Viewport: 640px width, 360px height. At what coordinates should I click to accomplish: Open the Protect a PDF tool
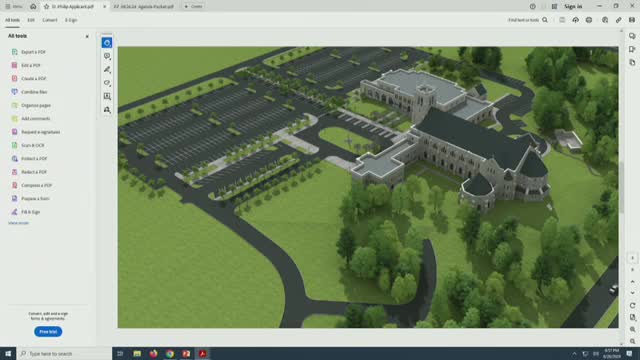point(29,158)
